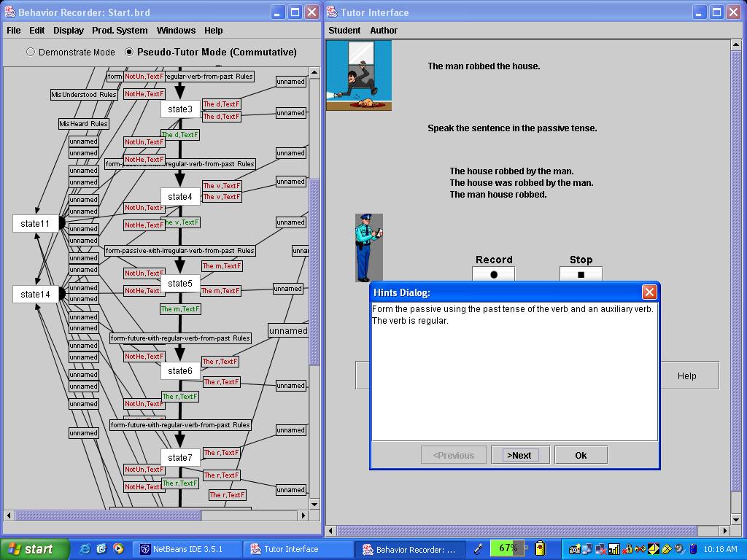Launch Internet Explorer from quick launch

pyautogui.click(x=85, y=549)
